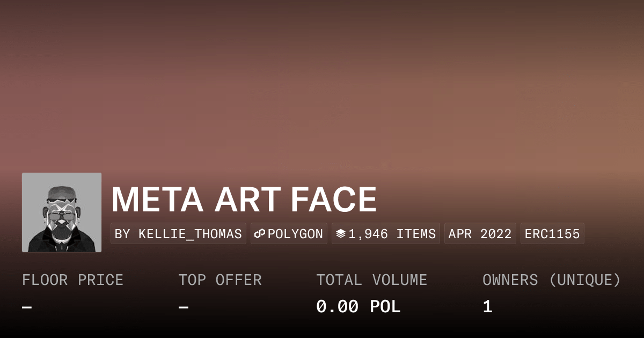Select the BY KELLIE_THOMAS creator badge
The image size is (644, 338).
178,234
